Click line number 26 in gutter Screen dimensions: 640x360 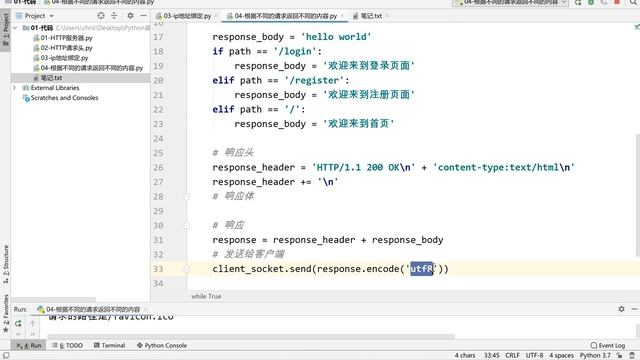(x=158, y=168)
